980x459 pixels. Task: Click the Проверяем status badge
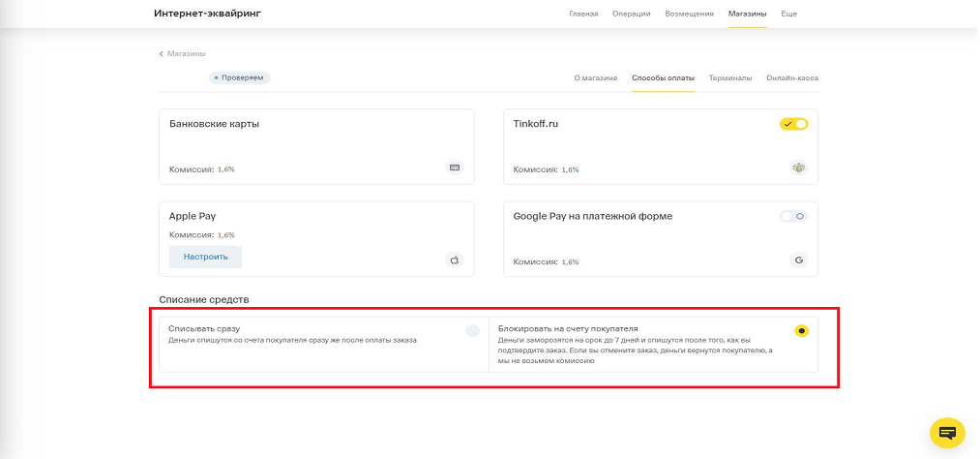239,78
